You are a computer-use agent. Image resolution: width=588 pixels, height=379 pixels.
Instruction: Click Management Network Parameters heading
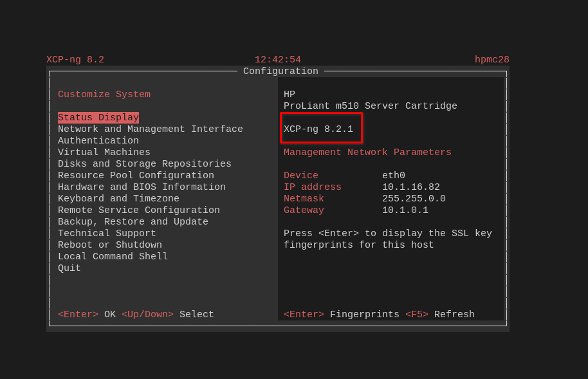click(x=367, y=152)
